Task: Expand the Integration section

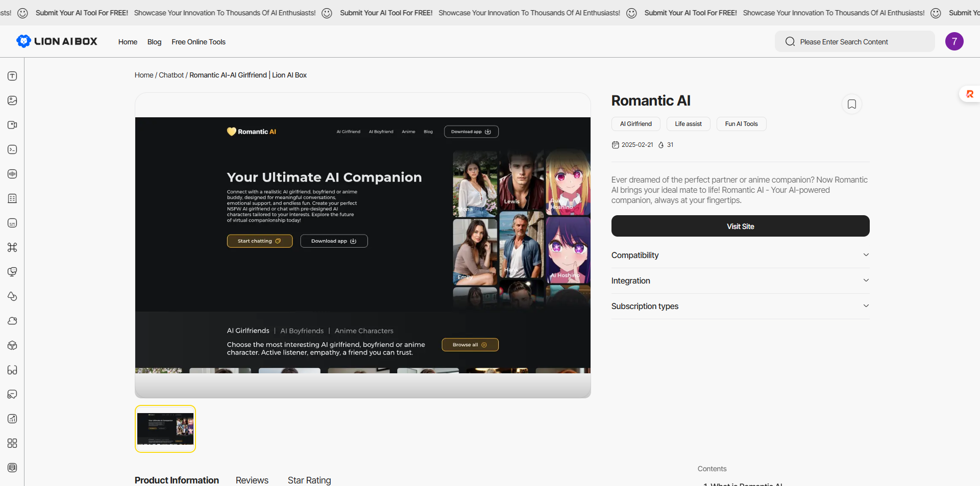Action: point(740,280)
